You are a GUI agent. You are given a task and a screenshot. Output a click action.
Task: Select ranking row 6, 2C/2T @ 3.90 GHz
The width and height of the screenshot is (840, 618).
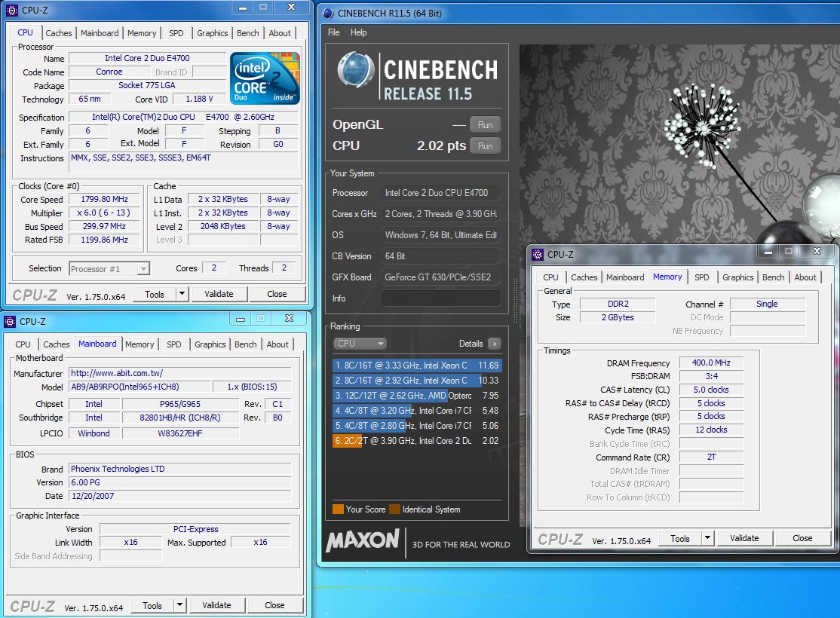(x=417, y=441)
